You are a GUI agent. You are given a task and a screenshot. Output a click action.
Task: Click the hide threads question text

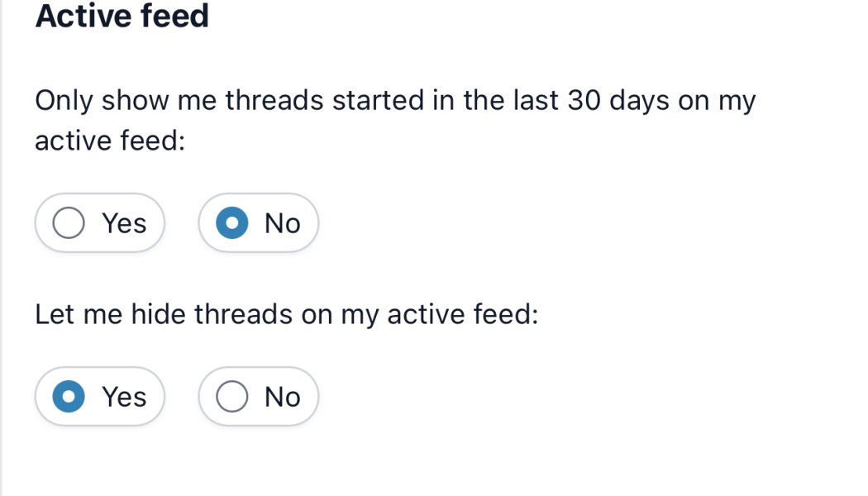tap(285, 314)
